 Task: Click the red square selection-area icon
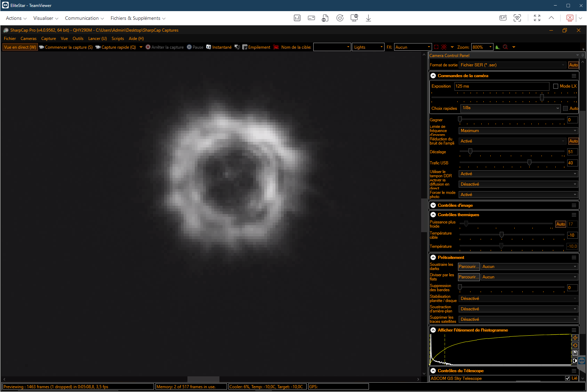point(436,47)
